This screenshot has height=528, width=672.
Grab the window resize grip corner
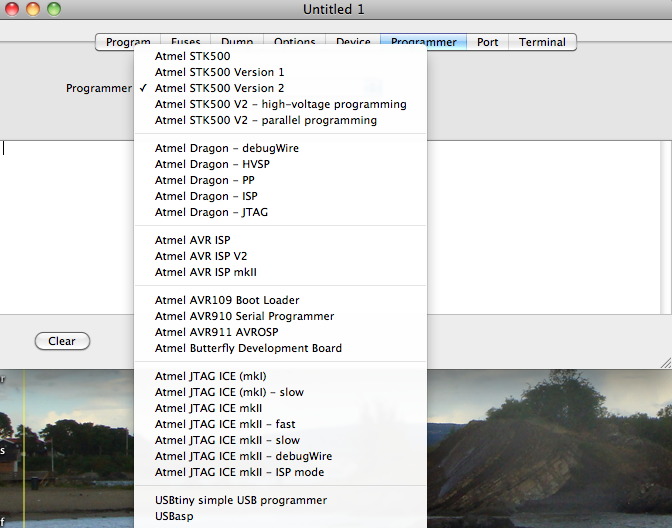(666, 363)
